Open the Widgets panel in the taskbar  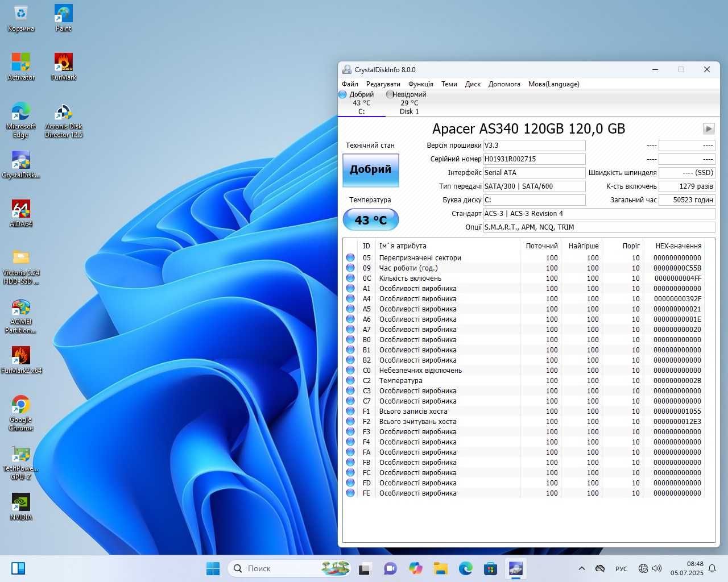click(18, 568)
